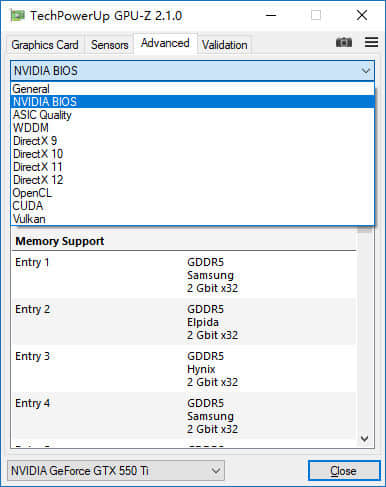Click the Close button
386x487 pixels.
(344, 471)
